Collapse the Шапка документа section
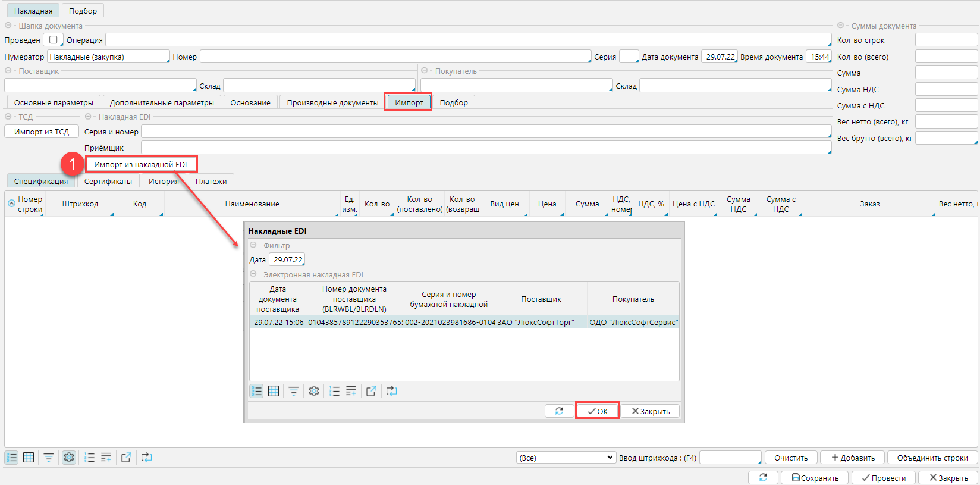 [8, 26]
